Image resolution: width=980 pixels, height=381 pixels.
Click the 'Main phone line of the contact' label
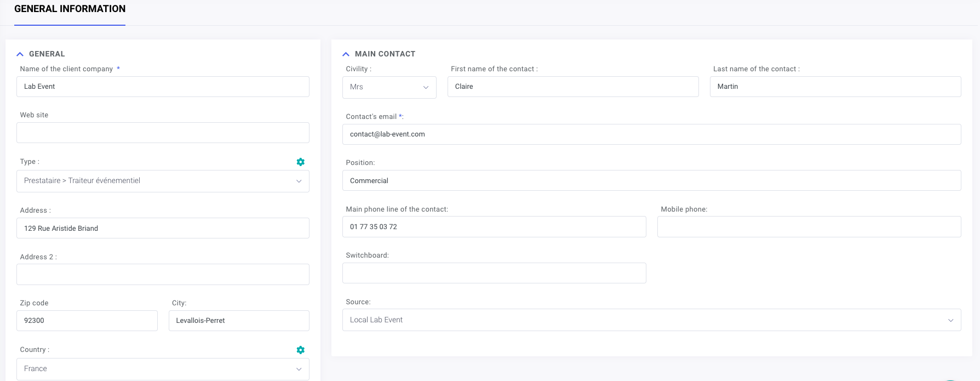point(397,209)
